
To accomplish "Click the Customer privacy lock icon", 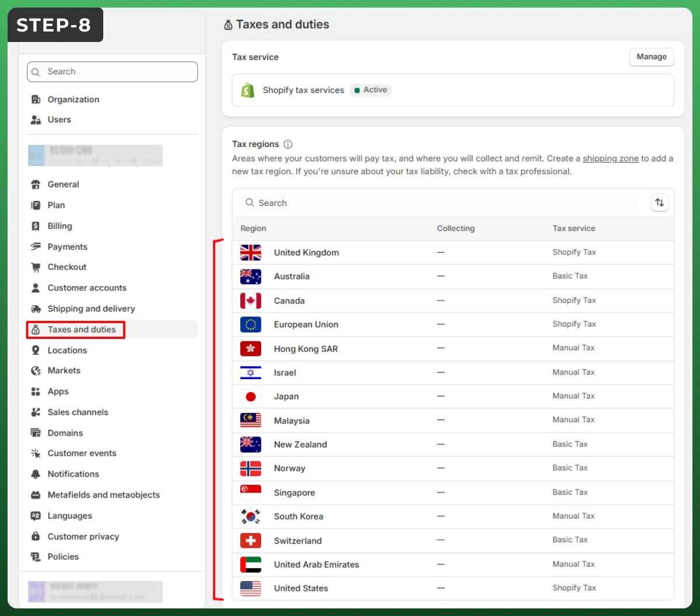I will [36, 537].
